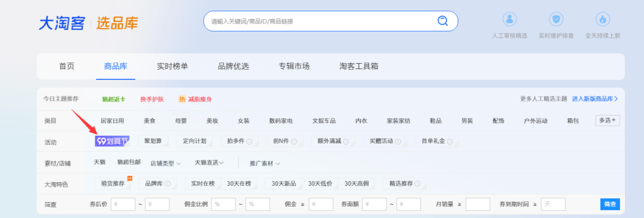Toggle the 定向计划 activity filter
644x218 pixels.
194,141
